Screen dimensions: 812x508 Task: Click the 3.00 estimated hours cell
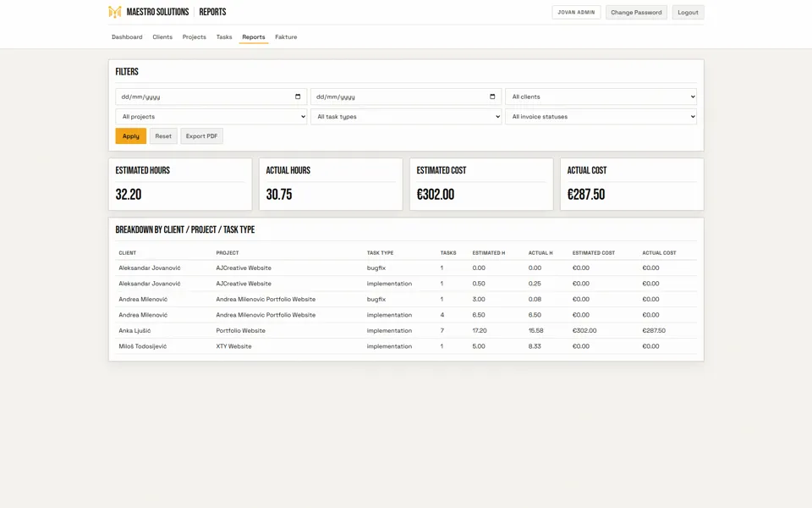(x=479, y=299)
